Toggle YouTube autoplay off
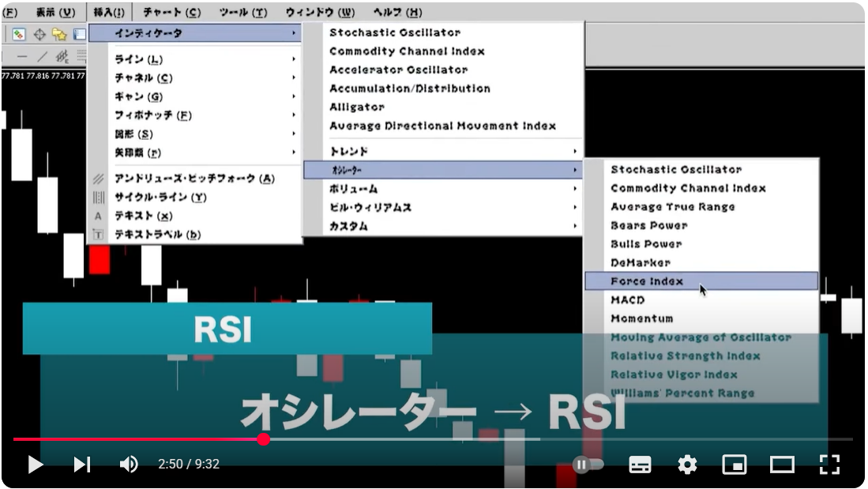This screenshot has height=489, width=868. point(588,465)
